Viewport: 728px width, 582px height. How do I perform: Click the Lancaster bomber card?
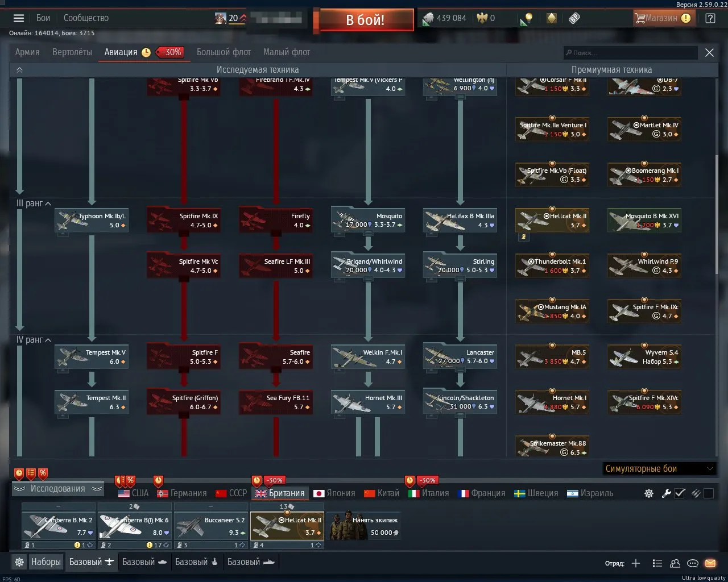point(460,357)
